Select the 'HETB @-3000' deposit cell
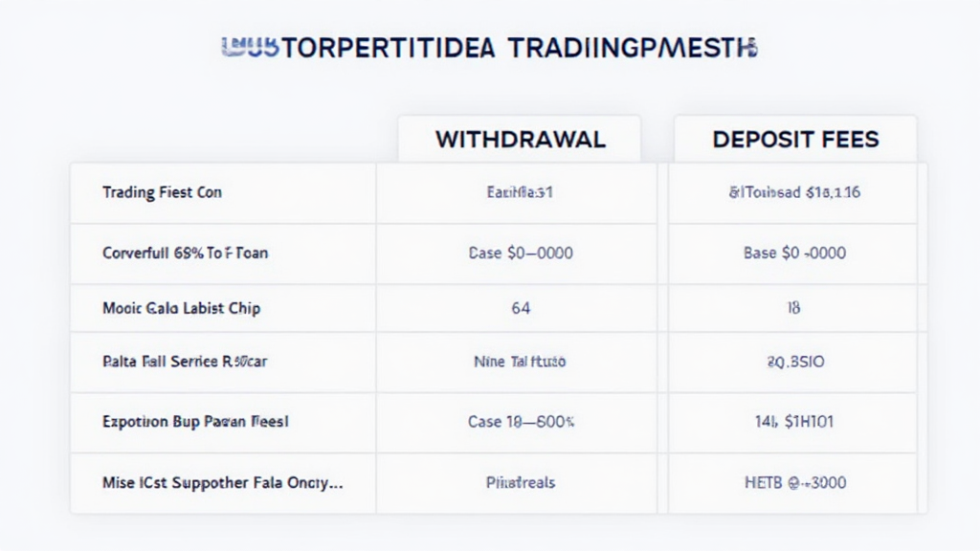This screenshot has width=980, height=551. point(794,483)
